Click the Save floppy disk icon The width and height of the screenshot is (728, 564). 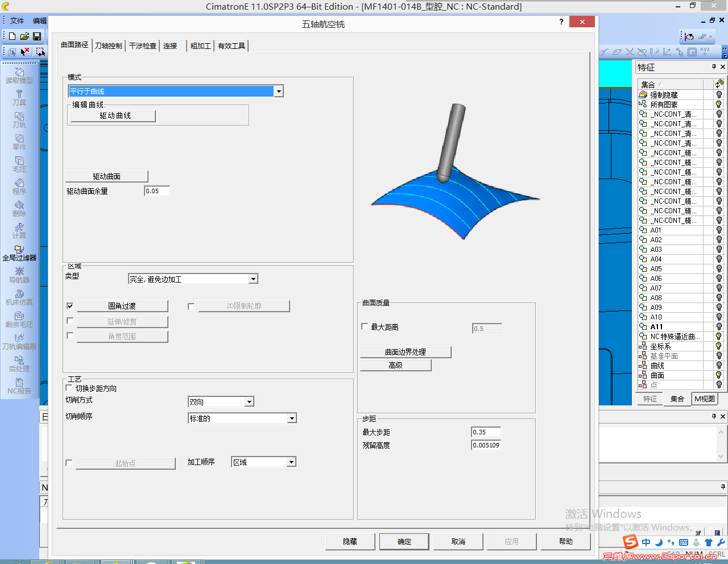point(37,36)
